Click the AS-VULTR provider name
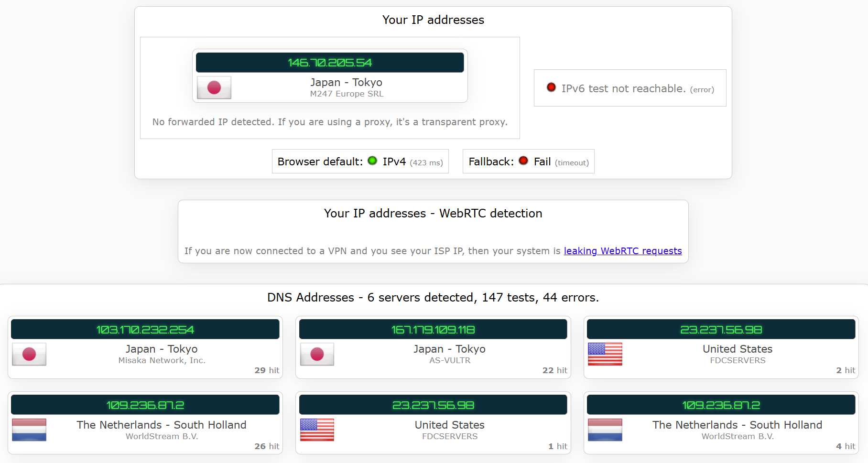The image size is (868, 463). click(x=450, y=361)
